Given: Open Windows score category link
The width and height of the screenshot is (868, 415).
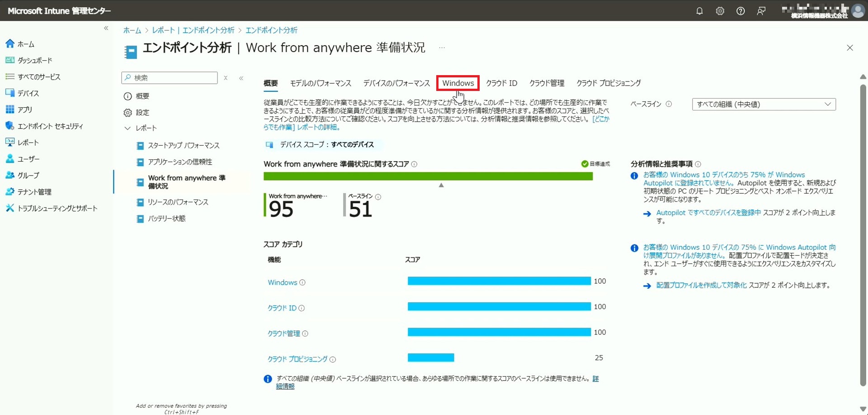Looking at the screenshot, I should pos(282,282).
